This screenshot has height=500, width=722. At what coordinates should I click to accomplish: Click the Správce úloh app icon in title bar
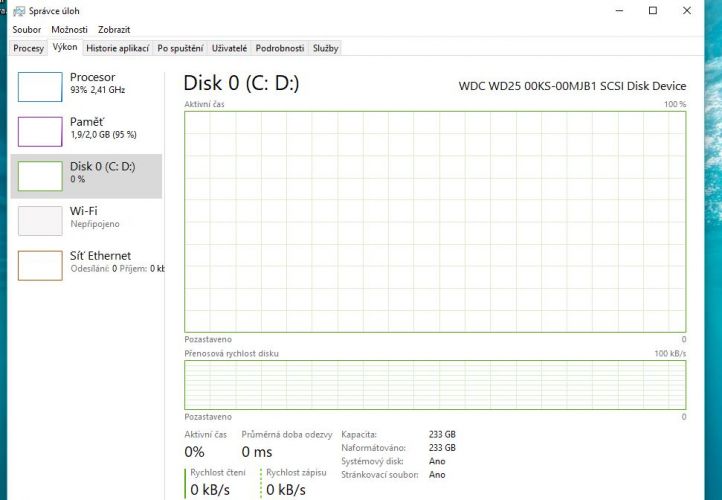click(19, 11)
